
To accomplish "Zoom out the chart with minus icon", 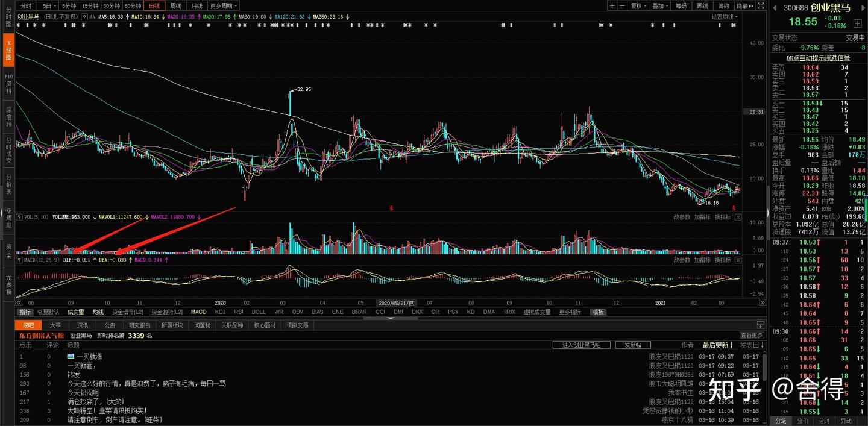I will coord(621,5).
